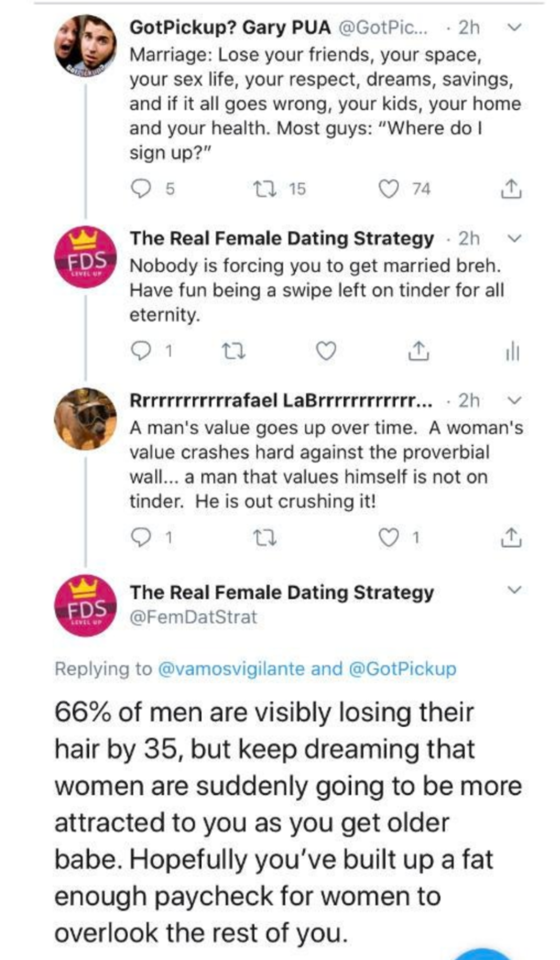Open Rafael's dog avatar profile picture
This screenshot has height=960, width=560.
click(85, 419)
